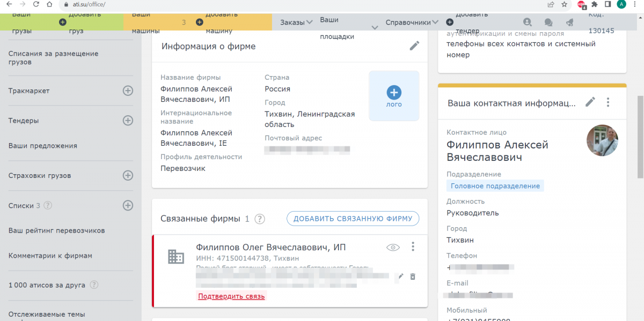Image resolution: width=644 pixels, height=321 pixels.
Task: Open Ваши предложения in the sidebar
Action: [43, 146]
